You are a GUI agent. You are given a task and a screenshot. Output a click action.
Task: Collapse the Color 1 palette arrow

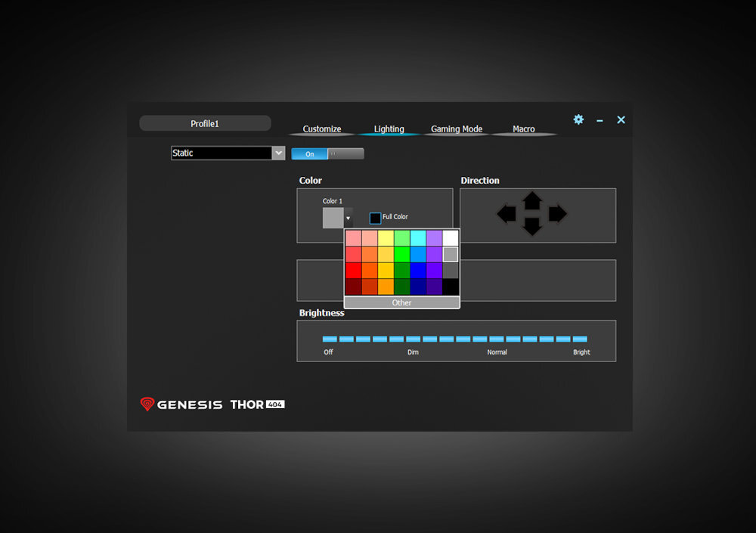point(349,218)
